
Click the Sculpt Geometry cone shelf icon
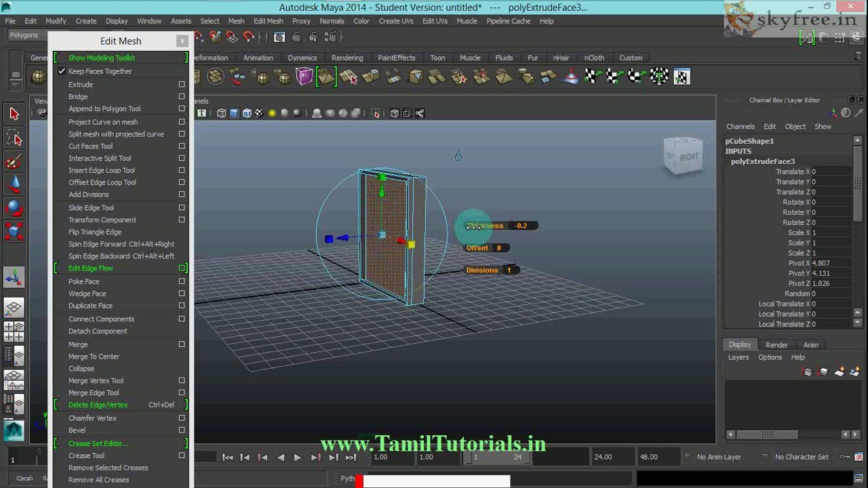click(570, 77)
